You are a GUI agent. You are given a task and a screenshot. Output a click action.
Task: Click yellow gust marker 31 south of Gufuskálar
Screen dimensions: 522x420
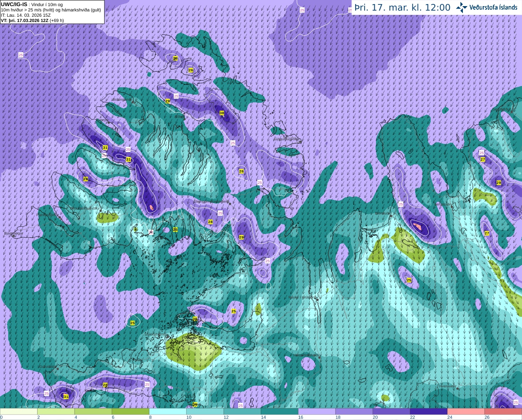pyautogui.click(x=66, y=396)
